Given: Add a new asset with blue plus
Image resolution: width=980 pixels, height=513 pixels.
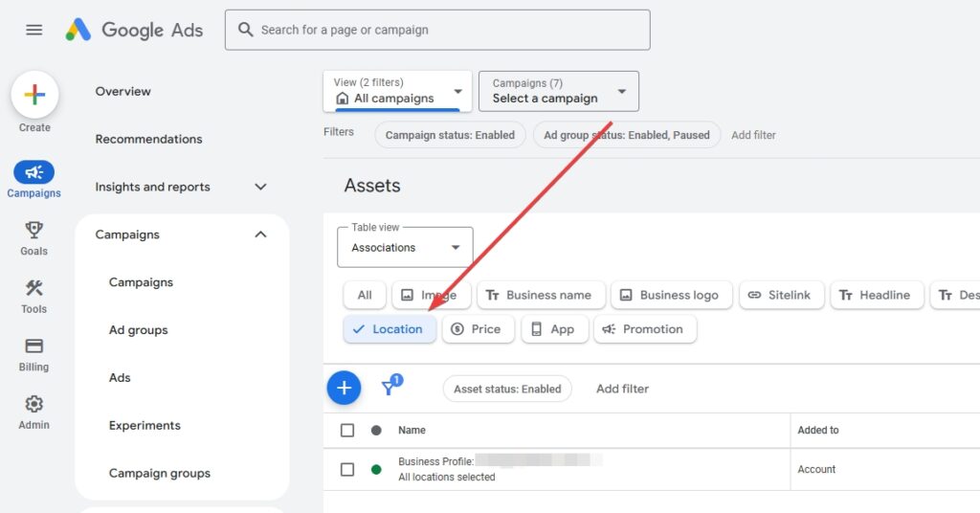Looking at the screenshot, I should (x=344, y=388).
